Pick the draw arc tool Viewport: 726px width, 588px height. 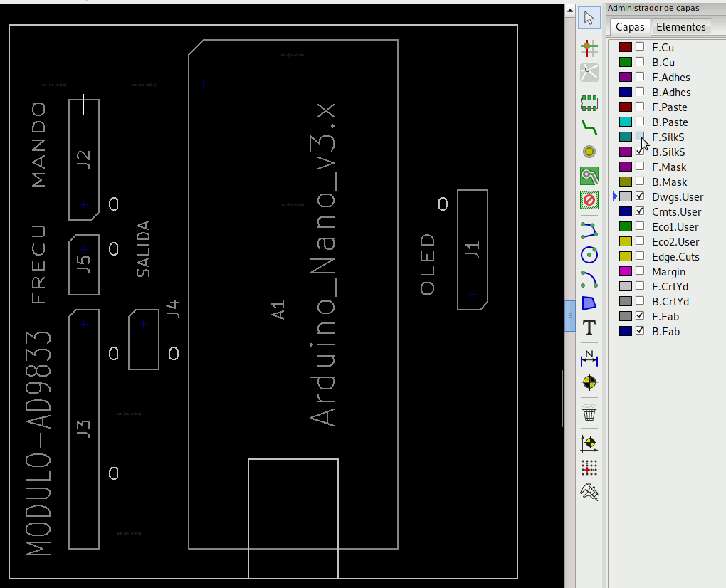[589, 279]
